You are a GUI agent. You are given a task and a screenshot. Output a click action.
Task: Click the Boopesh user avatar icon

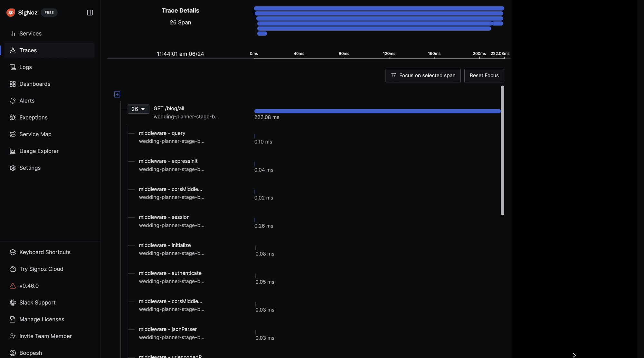[x=13, y=353]
